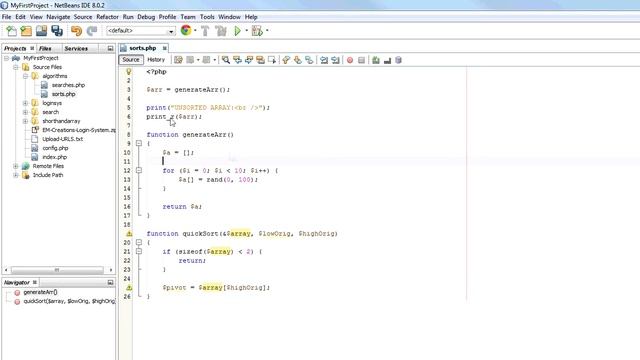This screenshot has height=360, width=640.
Task: Click the Debug Project toolbar icon
Action: pos(257,31)
